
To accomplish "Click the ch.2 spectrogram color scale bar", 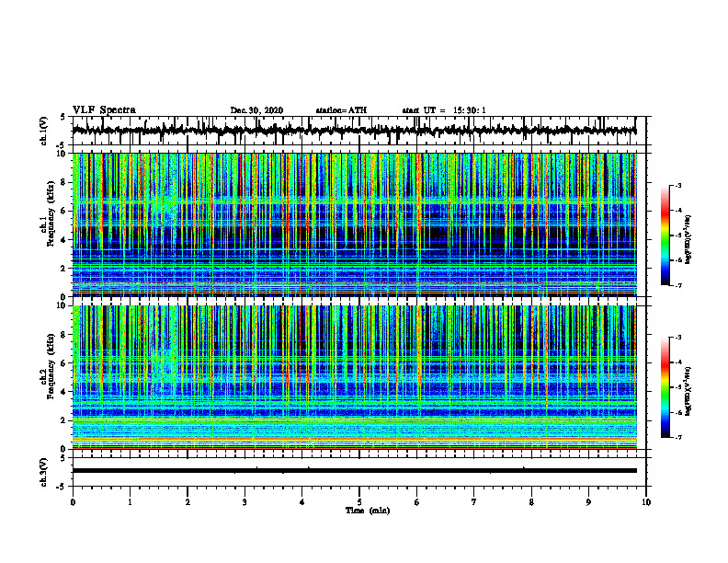I will [x=665, y=387].
